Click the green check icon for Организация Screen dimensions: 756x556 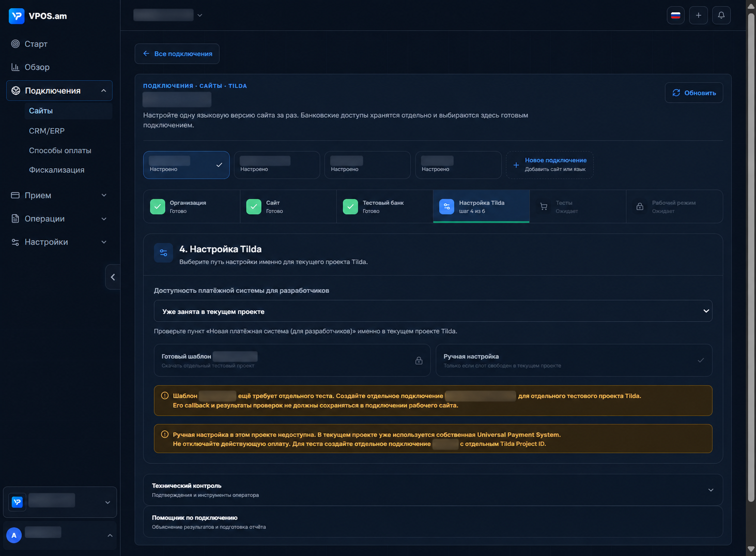point(158,206)
